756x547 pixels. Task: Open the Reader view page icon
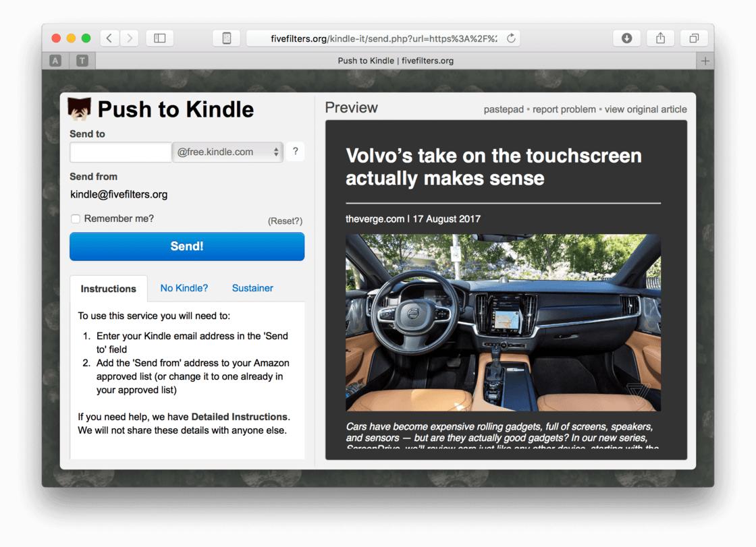226,38
